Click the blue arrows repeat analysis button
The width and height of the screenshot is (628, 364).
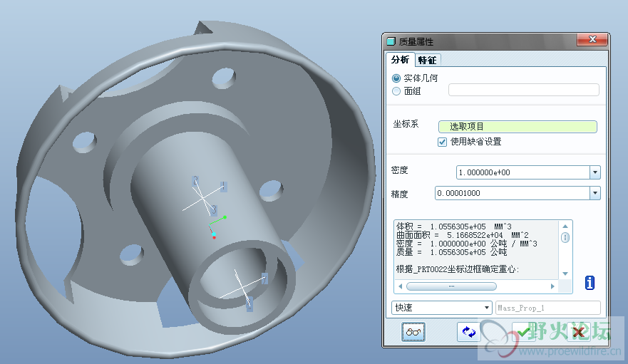coord(468,332)
